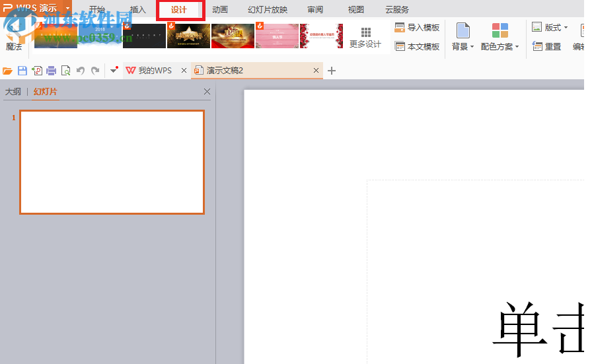Screen dimensions: 594x364
Task: Click the export to PDF icon
Action: tap(37, 71)
